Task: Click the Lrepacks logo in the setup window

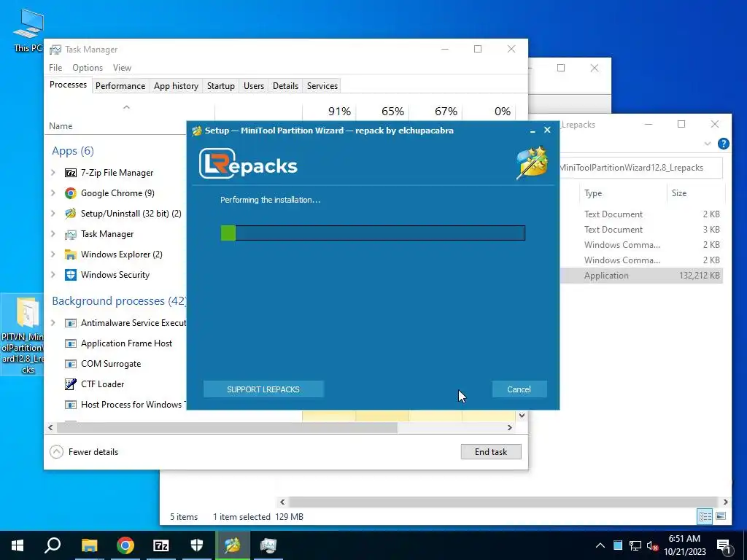Action: click(x=248, y=163)
